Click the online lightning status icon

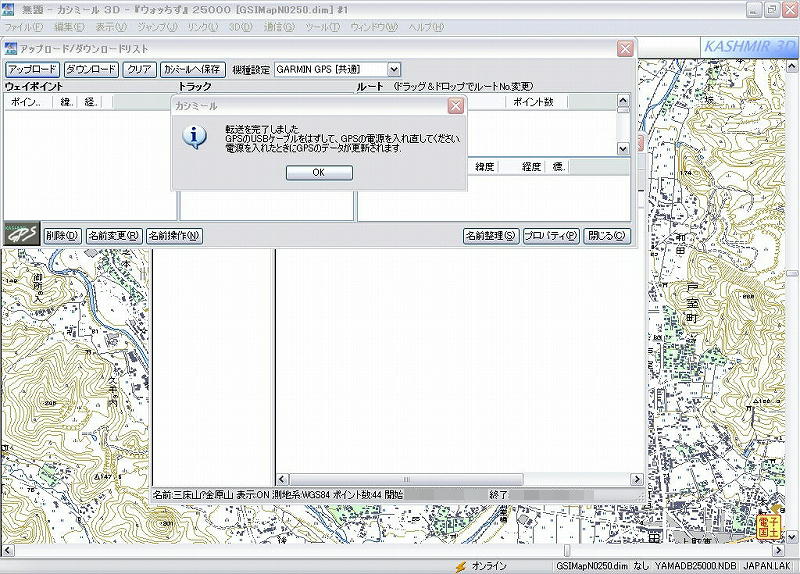pyautogui.click(x=461, y=566)
